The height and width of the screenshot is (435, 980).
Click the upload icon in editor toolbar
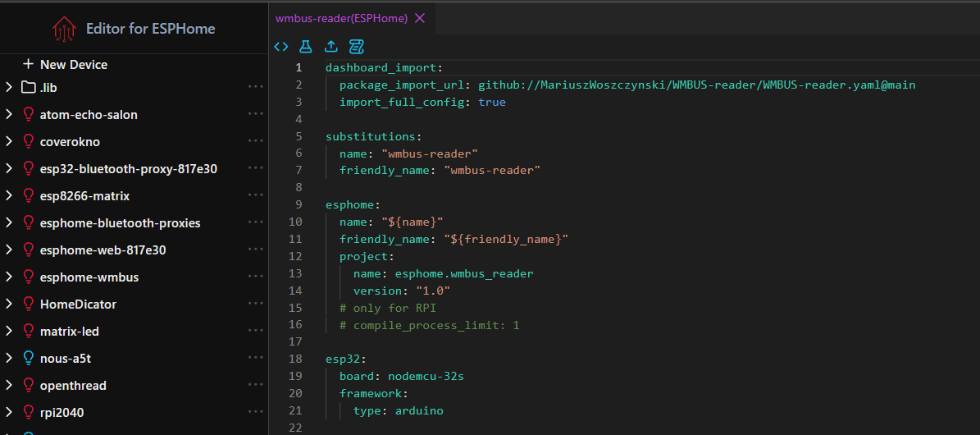coord(331,47)
